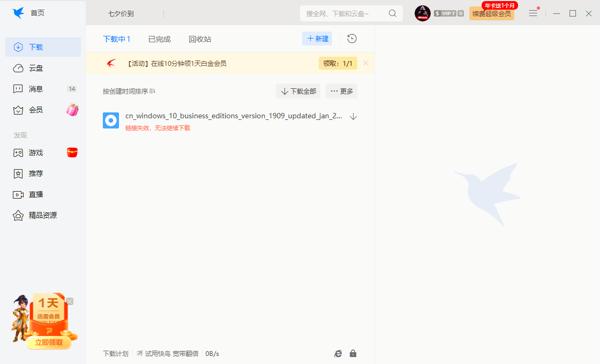
Task: Open 直播 live streaming section
Action: 43,194
